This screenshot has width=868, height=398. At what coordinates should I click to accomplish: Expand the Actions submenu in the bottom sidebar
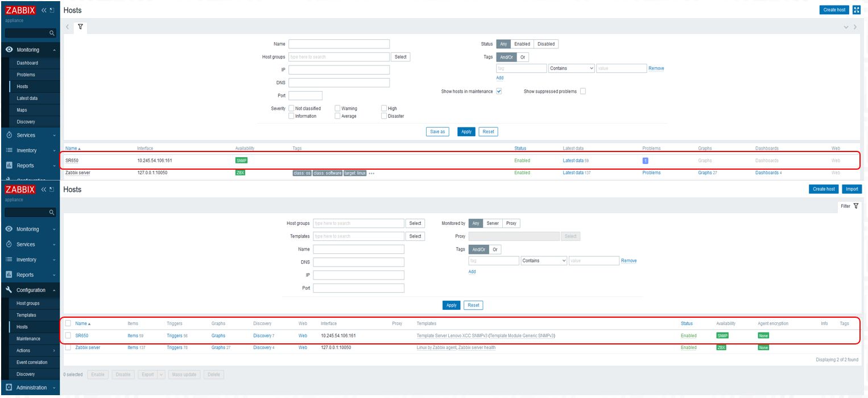[53, 351]
